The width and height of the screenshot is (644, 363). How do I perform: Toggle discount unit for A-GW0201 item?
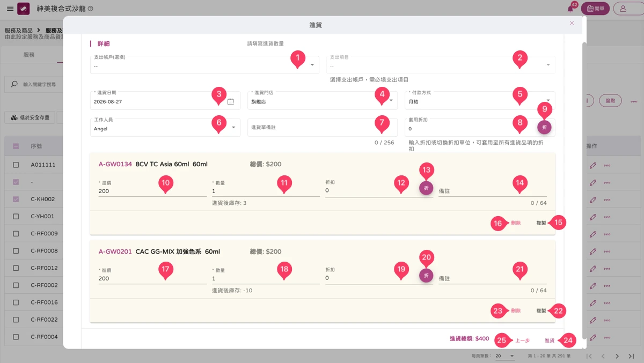click(426, 276)
